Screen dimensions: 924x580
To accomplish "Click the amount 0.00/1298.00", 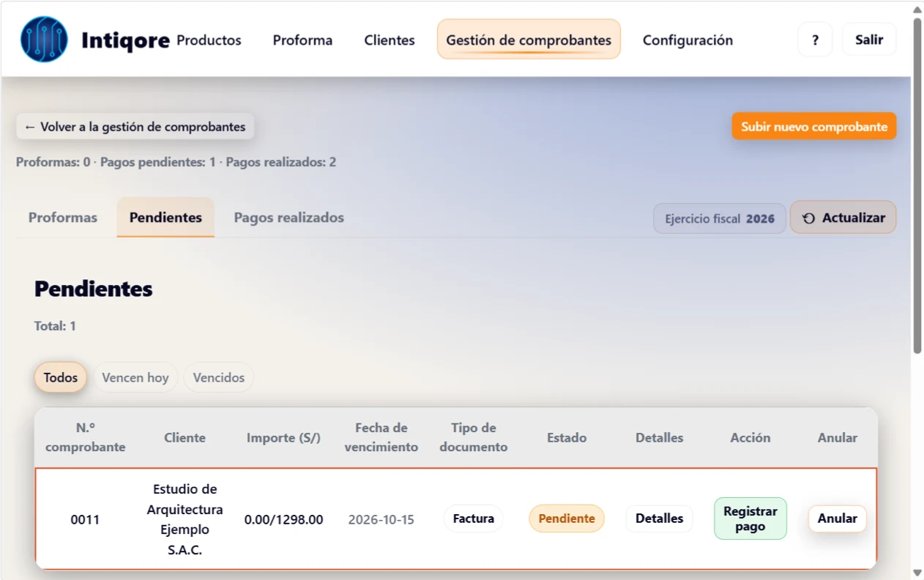I will point(284,520).
